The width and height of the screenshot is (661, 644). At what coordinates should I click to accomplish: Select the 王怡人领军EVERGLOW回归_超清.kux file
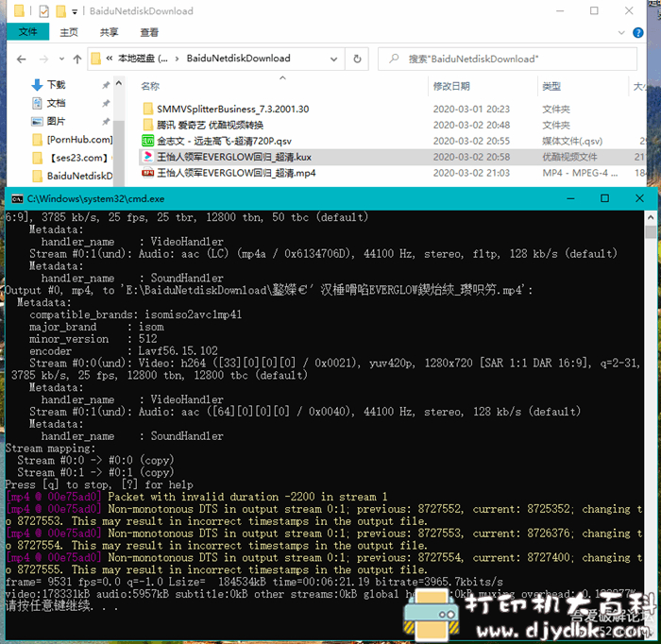pos(234,157)
